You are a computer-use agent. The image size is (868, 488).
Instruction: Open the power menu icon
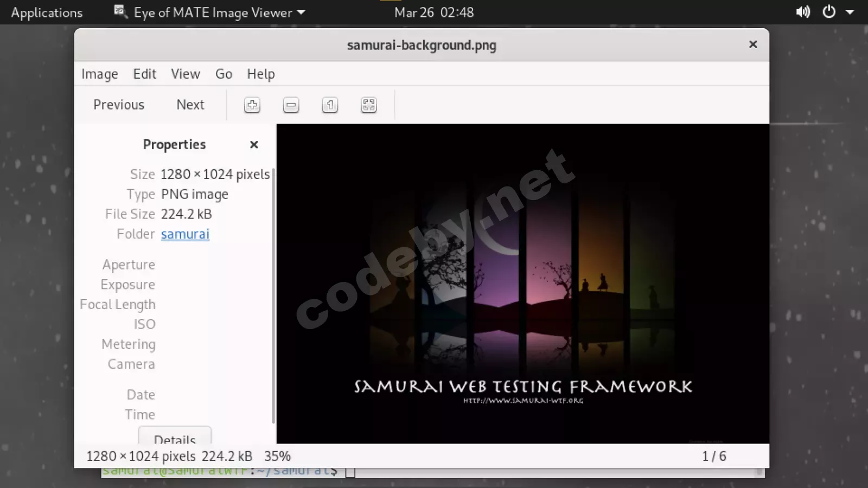(x=829, y=12)
